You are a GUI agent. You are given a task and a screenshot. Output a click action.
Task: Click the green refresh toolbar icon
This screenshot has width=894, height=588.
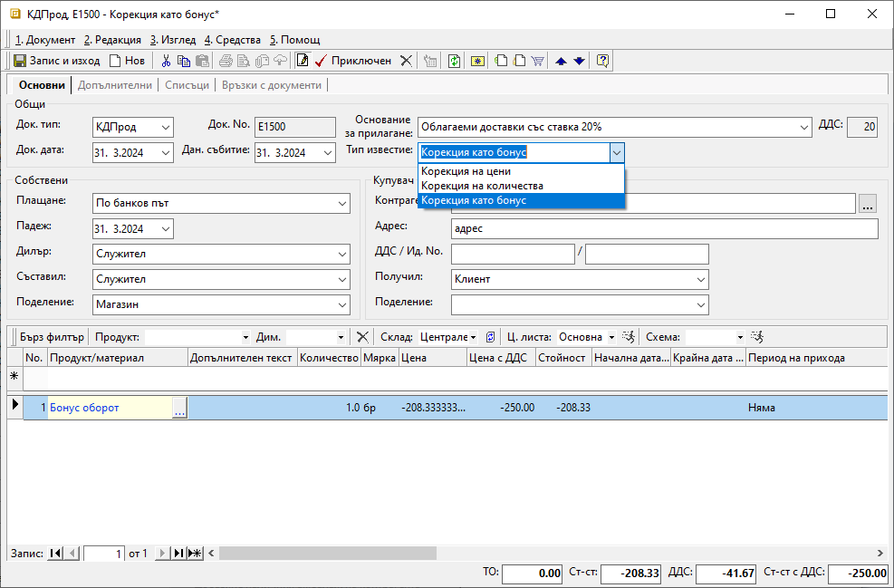(454, 61)
